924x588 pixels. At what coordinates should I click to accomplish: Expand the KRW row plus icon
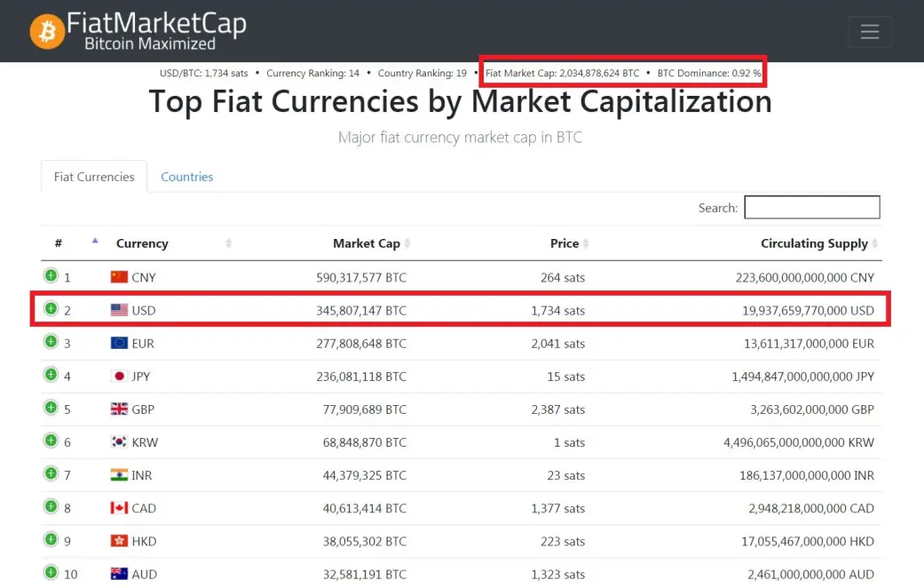[51, 441]
